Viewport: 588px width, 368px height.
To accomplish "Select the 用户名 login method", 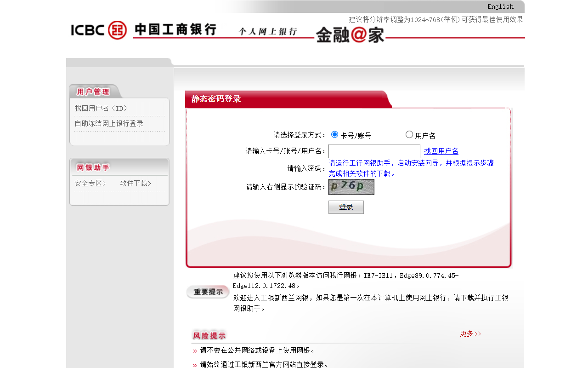I will coord(409,134).
